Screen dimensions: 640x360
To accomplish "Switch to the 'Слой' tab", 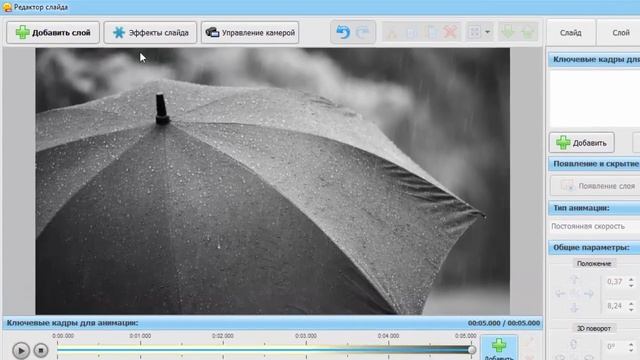I will tap(620, 33).
